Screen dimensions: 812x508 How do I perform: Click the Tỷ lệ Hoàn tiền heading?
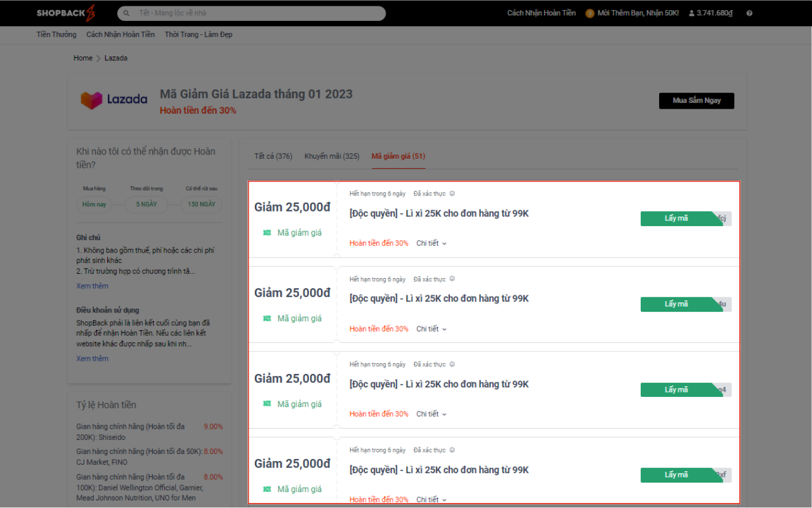106,405
